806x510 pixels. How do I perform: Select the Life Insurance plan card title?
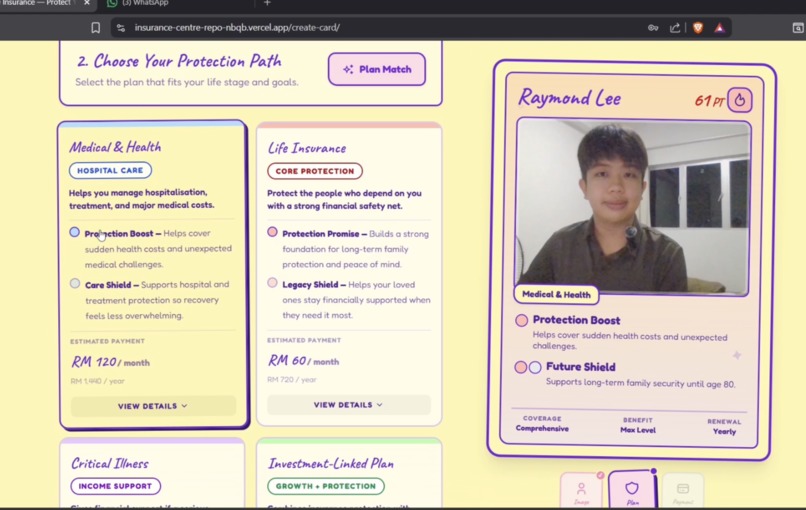[x=307, y=149]
